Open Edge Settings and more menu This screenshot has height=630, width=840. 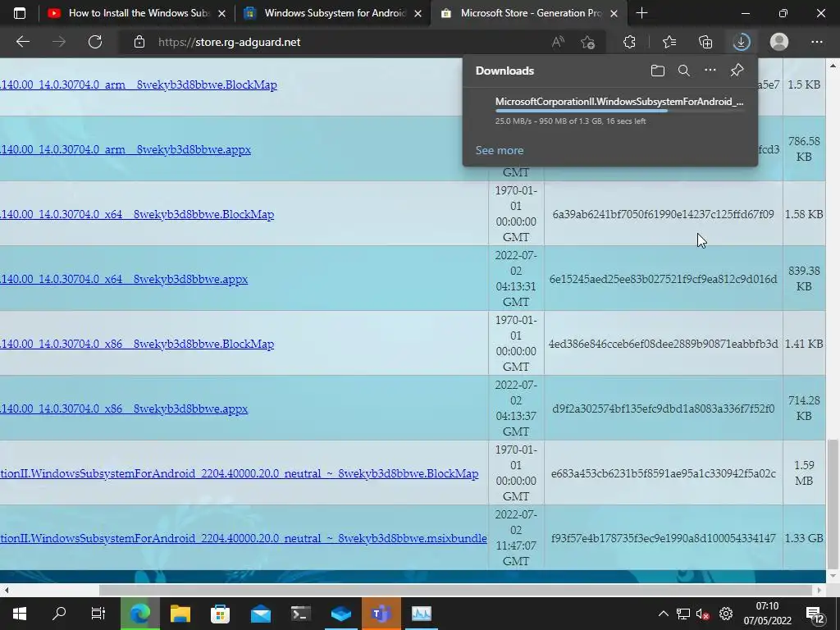816,42
